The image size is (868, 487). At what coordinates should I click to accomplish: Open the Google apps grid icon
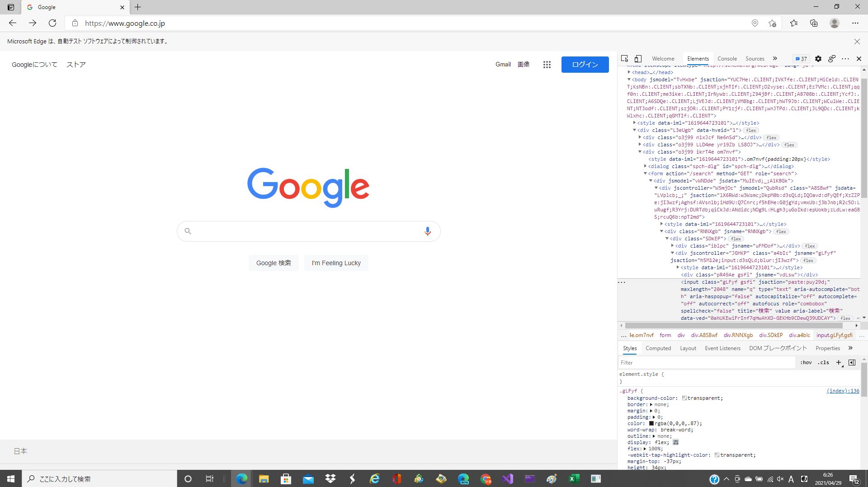547,65
